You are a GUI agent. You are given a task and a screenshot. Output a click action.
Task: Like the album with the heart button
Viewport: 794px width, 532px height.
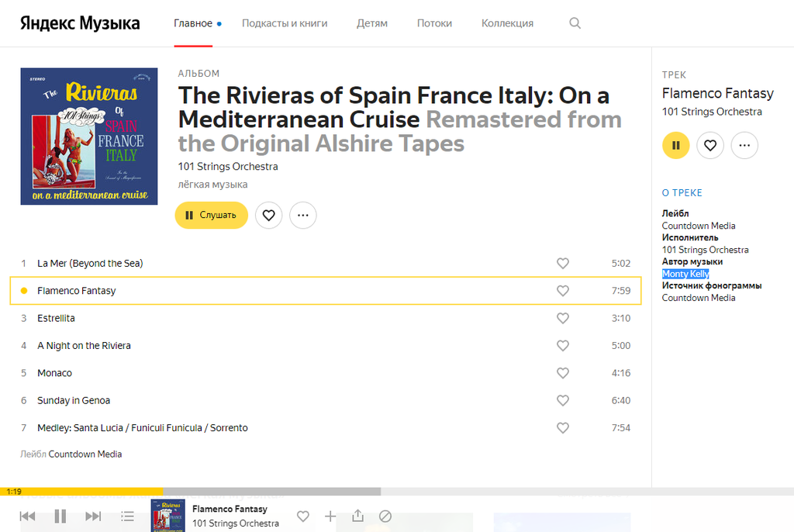coord(268,216)
